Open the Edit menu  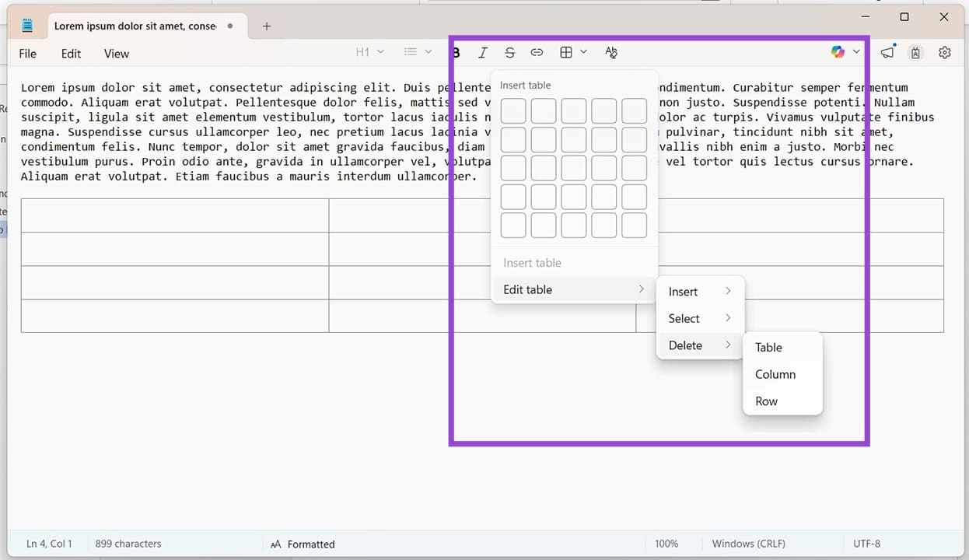pyautogui.click(x=71, y=54)
